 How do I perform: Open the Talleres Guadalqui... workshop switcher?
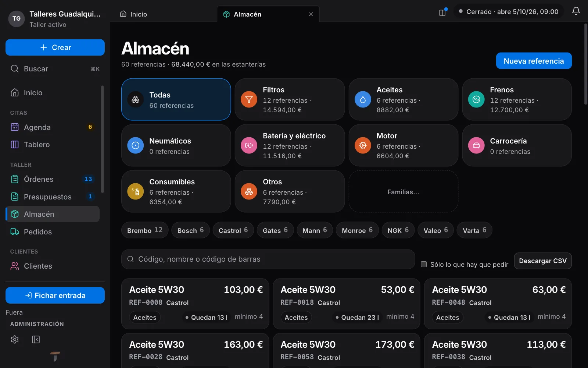click(55, 19)
